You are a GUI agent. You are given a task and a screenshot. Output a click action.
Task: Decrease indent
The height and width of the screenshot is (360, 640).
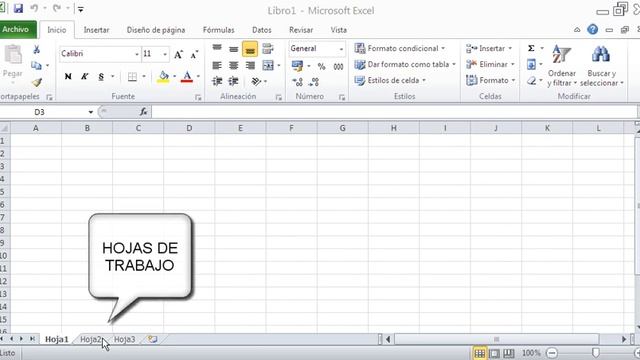(x=217, y=81)
